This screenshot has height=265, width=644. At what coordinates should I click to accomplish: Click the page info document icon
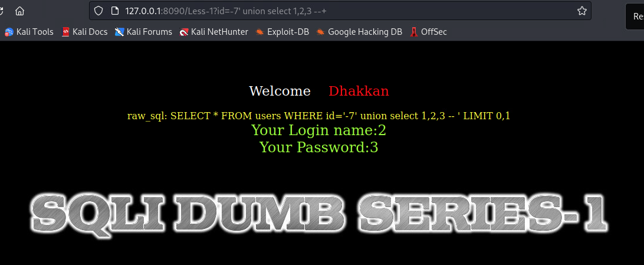114,11
